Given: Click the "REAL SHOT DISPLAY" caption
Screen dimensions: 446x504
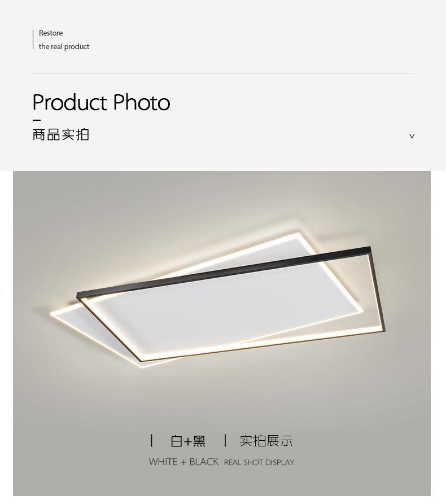Looking at the screenshot, I should click(x=259, y=463).
